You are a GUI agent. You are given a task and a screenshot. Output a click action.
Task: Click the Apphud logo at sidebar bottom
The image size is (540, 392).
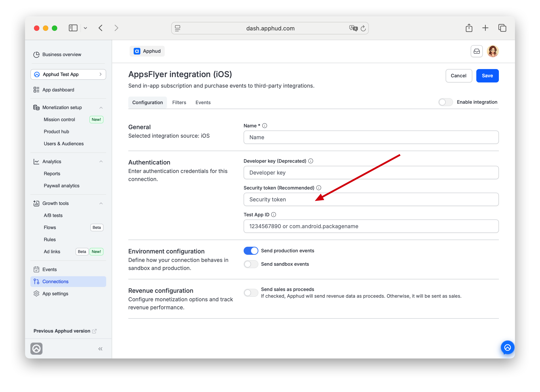[36, 349]
